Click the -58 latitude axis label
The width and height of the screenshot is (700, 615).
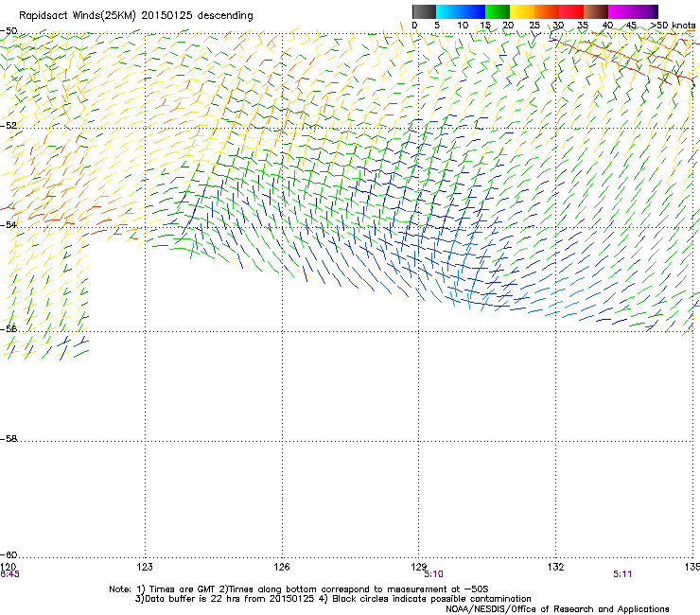9,439
